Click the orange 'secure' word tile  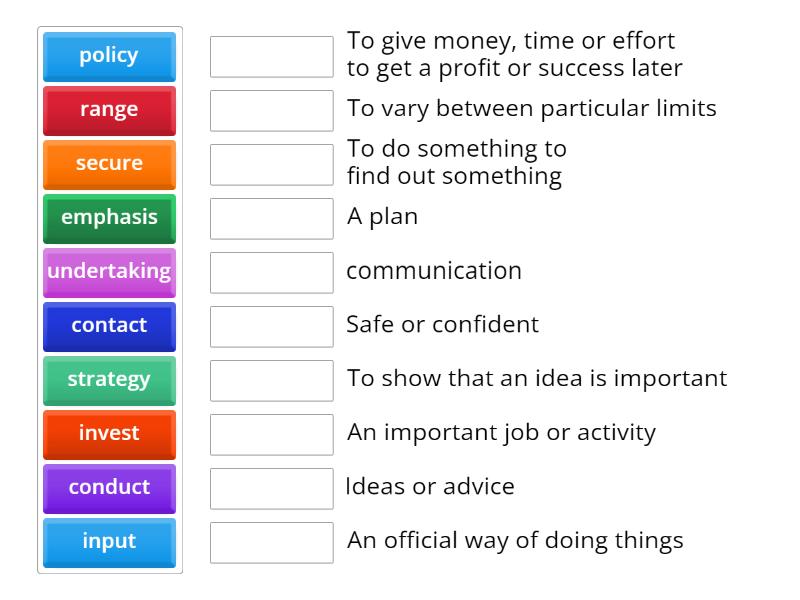pos(109,164)
